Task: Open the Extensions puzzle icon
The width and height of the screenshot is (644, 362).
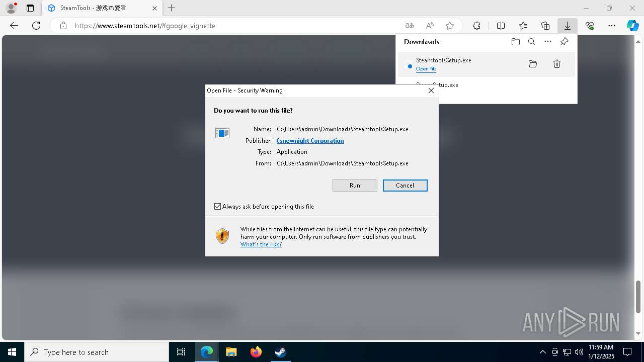Action: point(476,26)
